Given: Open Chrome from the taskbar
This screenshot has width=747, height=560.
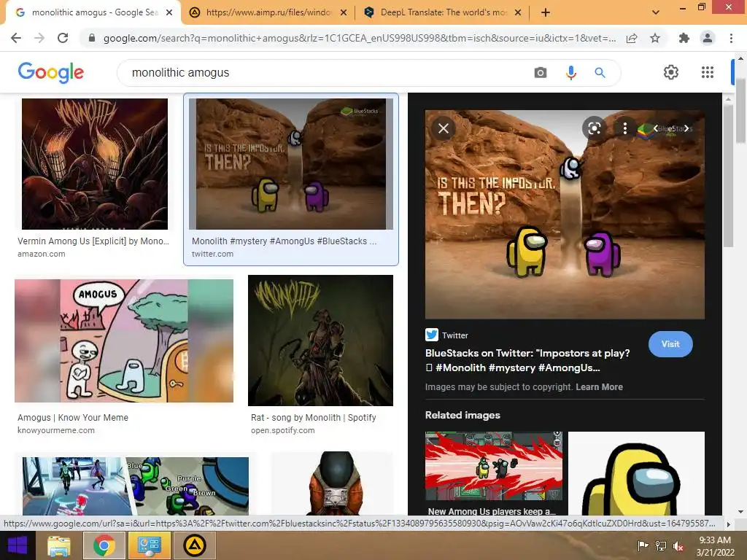Looking at the screenshot, I should pyautogui.click(x=104, y=545).
